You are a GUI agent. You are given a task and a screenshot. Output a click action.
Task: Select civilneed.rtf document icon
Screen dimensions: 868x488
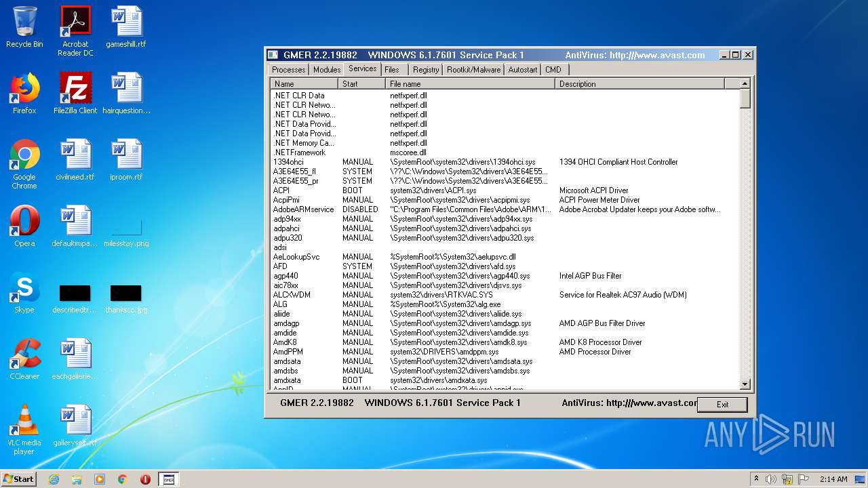tap(75, 160)
